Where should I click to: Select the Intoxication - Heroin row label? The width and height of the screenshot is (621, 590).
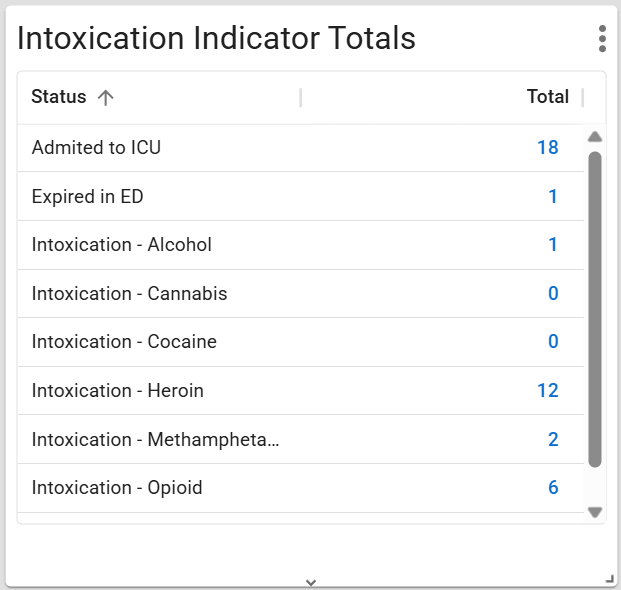point(118,391)
